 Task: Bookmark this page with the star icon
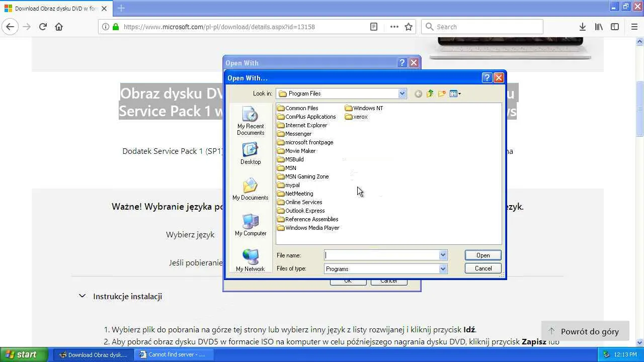[409, 27]
